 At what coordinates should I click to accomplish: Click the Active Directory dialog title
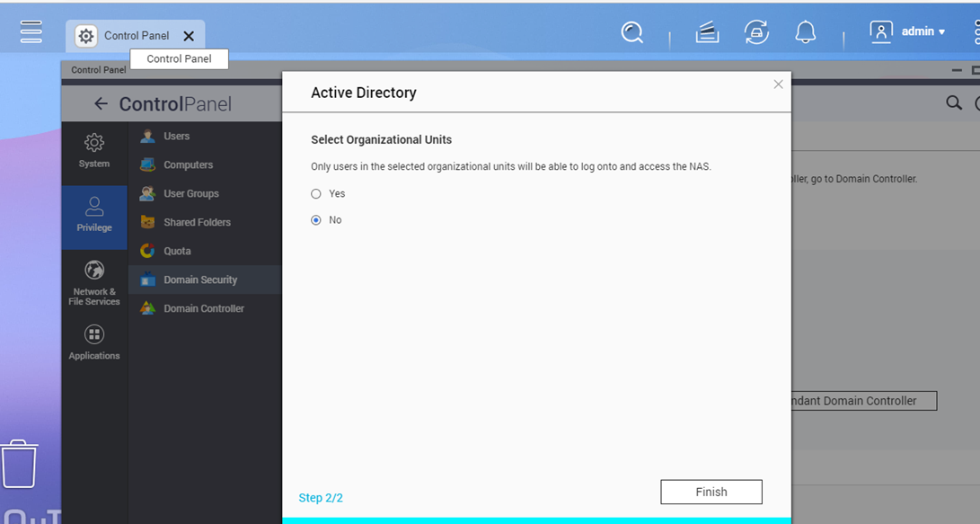[x=364, y=93]
